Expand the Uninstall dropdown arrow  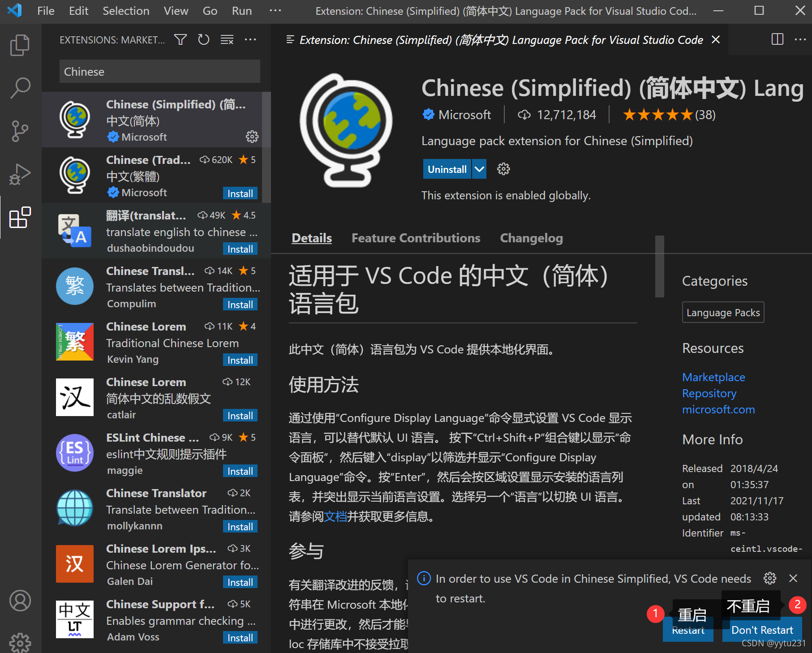pos(479,169)
